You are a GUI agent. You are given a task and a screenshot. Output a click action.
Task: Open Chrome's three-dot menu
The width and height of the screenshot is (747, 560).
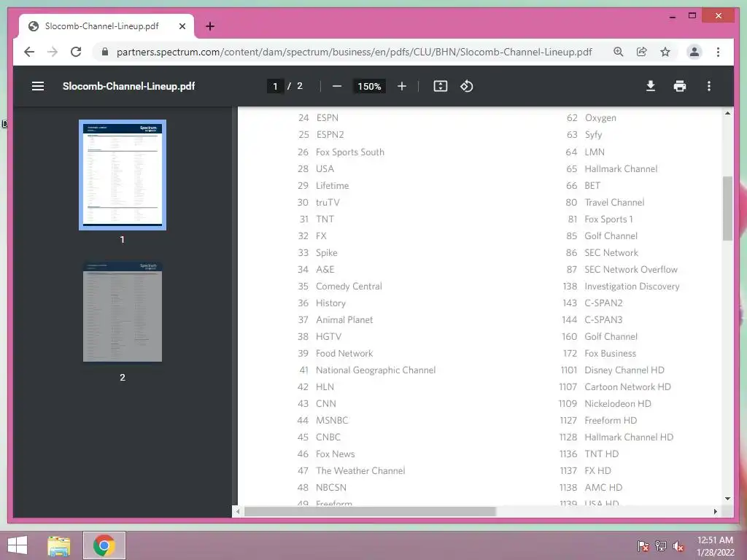tap(718, 52)
